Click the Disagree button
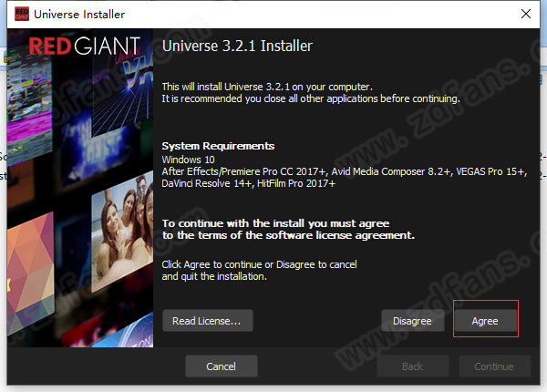Screen dimensions: 547x392 (x=412, y=321)
